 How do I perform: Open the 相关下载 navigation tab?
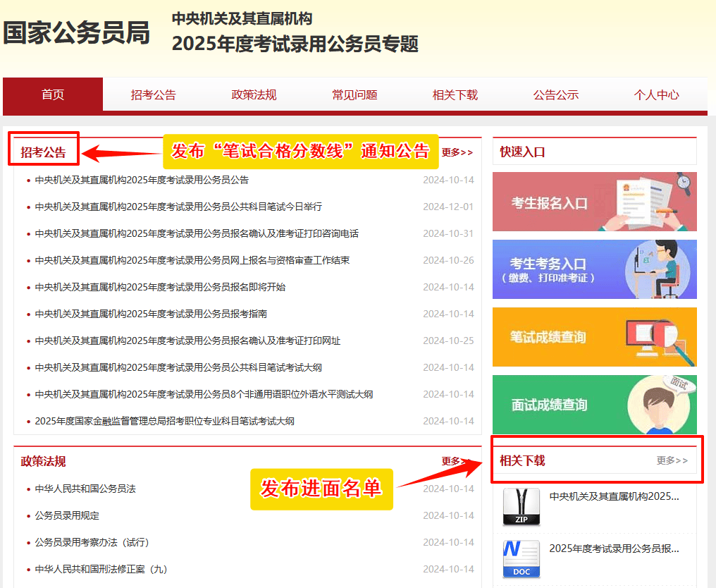(x=455, y=94)
